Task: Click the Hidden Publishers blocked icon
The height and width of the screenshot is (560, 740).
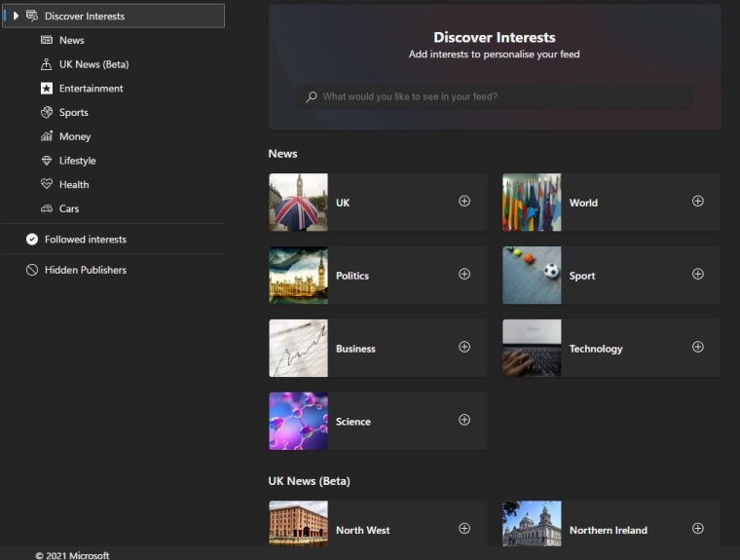Action: coord(31,270)
